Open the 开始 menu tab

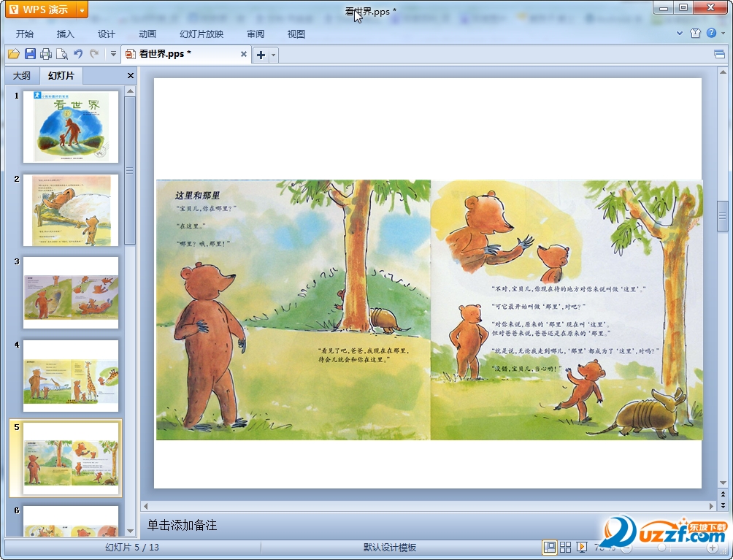click(x=24, y=34)
